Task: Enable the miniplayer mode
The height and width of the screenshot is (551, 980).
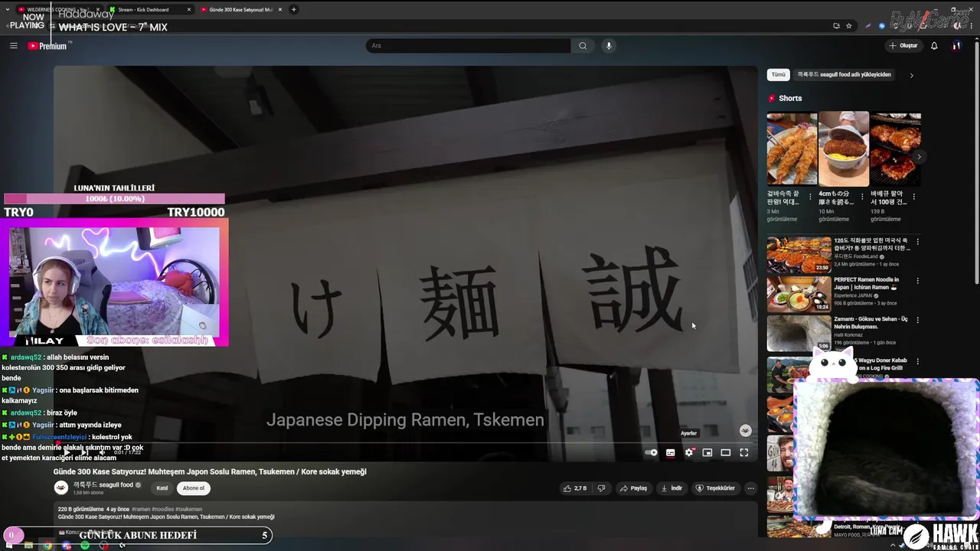Action: 707,452
